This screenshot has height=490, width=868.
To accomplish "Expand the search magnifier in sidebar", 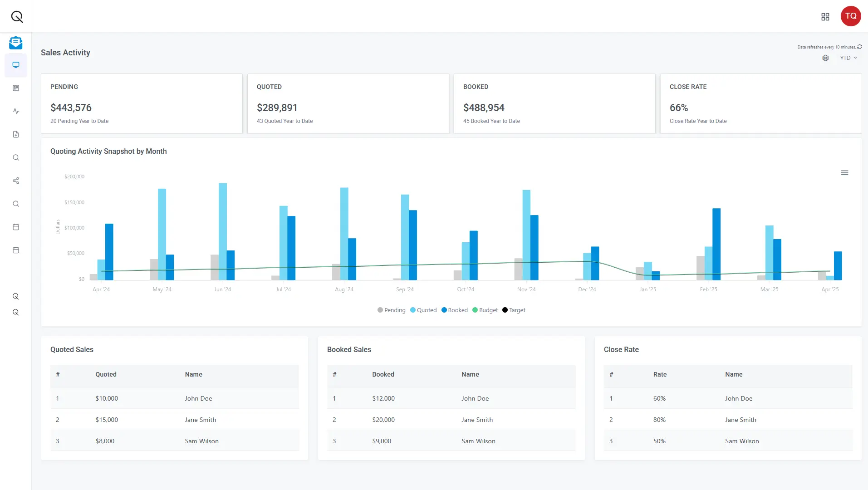I will [16, 157].
